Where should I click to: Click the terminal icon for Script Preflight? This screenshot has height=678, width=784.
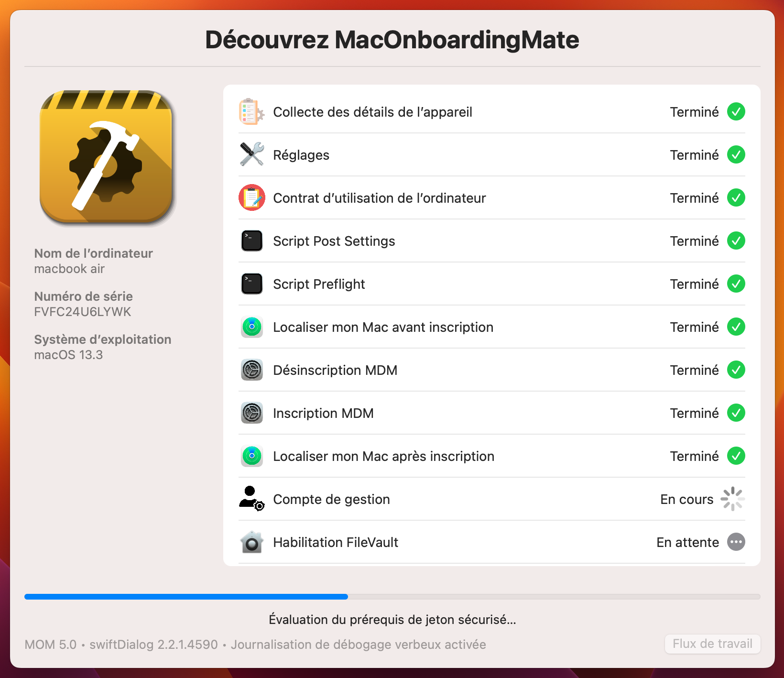point(251,284)
